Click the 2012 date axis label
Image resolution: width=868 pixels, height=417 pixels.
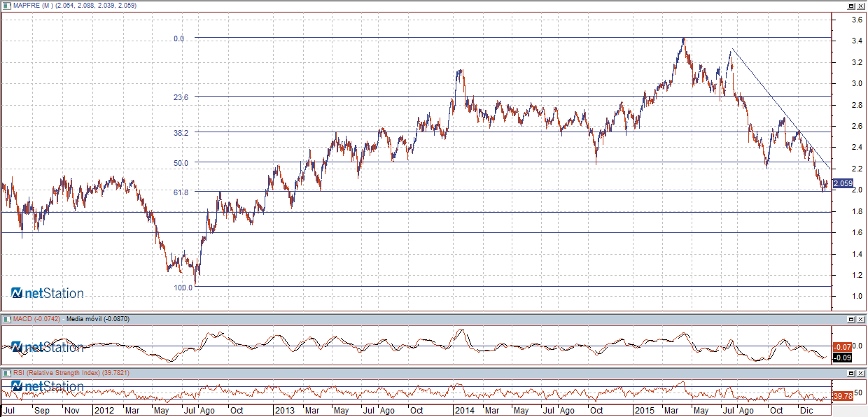(103, 411)
